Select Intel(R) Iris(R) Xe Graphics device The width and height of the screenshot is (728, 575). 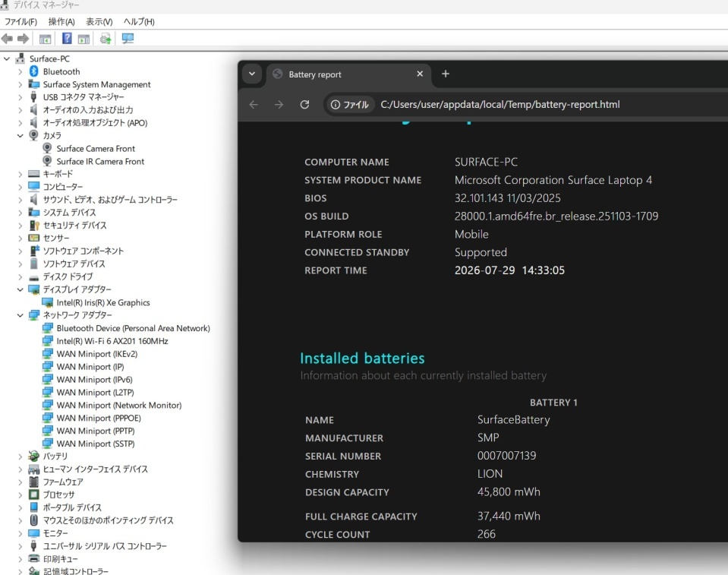pos(103,302)
